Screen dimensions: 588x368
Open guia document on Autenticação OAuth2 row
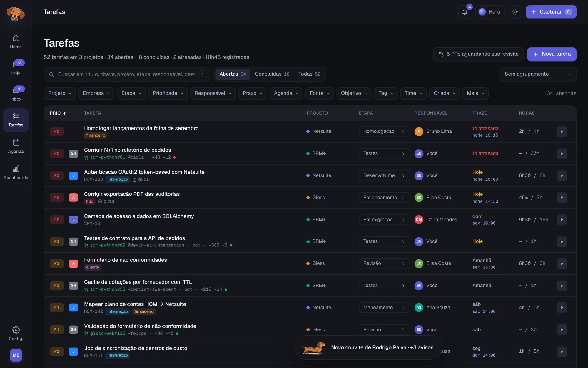tap(141, 180)
